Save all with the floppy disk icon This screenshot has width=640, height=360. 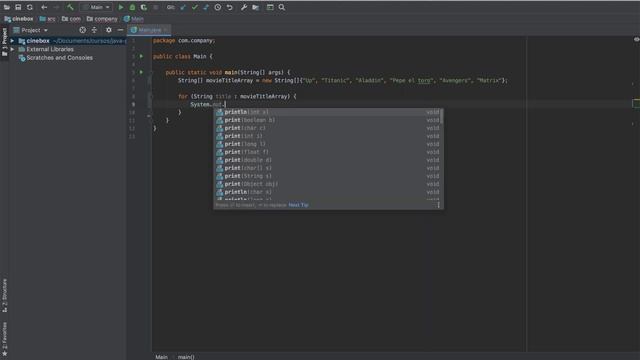(18, 7)
